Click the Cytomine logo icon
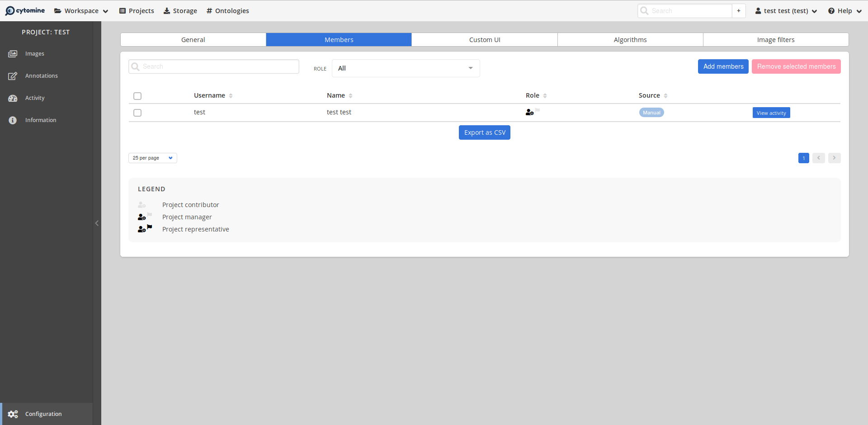This screenshot has height=425, width=868. tap(10, 11)
